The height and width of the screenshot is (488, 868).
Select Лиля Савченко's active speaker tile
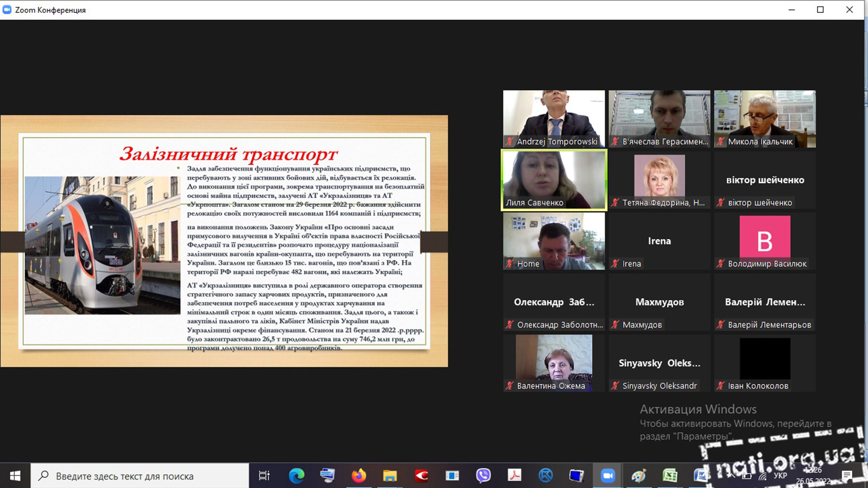pyautogui.click(x=554, y=180)
